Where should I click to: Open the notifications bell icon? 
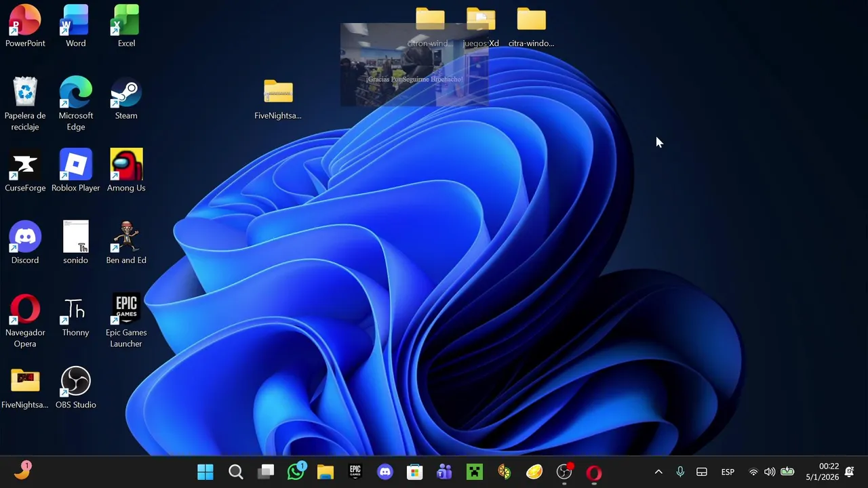pos(850,472)
